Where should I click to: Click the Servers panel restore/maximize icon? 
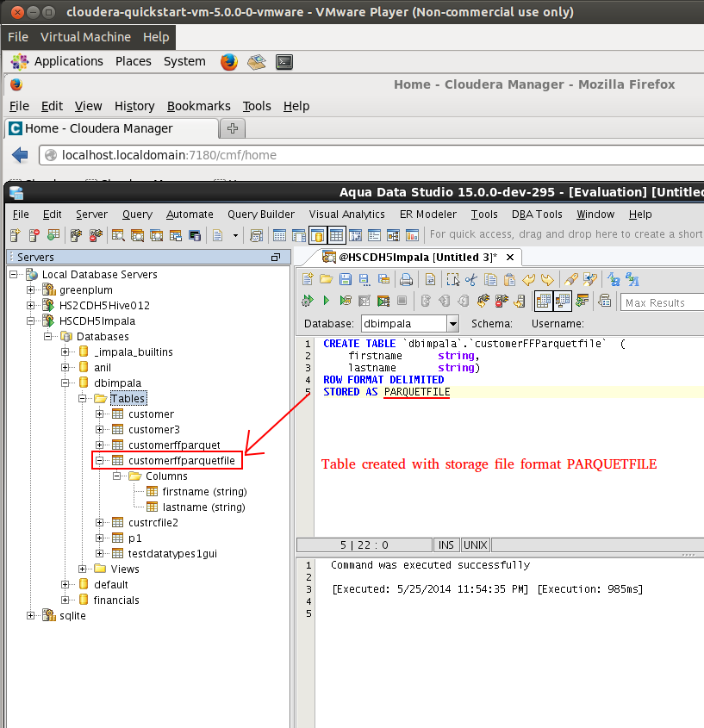pos(276,258)
